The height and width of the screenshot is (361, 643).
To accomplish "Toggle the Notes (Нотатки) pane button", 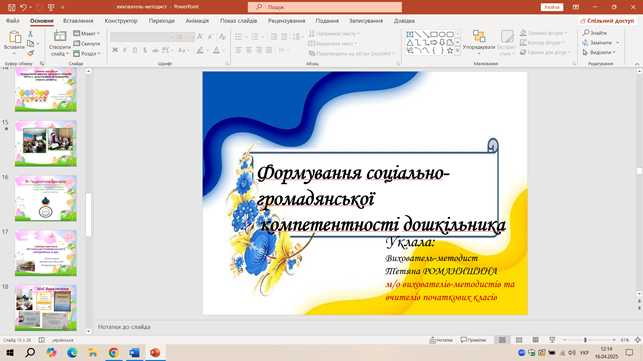I will click(x=441, y=340).
